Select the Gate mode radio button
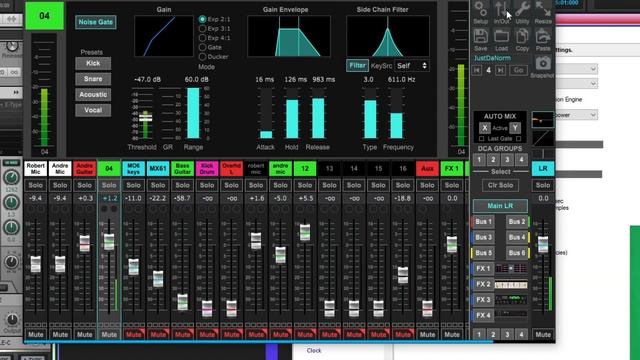This screenshot has height=360, width=640. pos(202,47)
